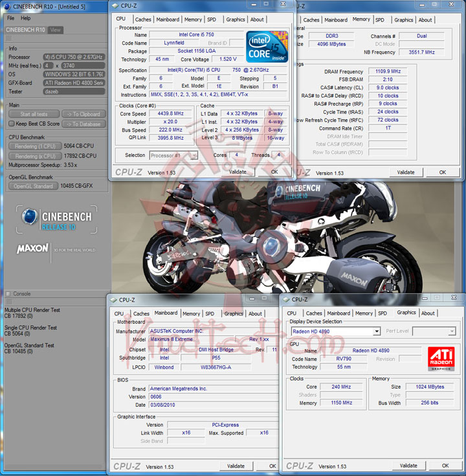Click the MHz real freq 3740 field

click(83, 65)
